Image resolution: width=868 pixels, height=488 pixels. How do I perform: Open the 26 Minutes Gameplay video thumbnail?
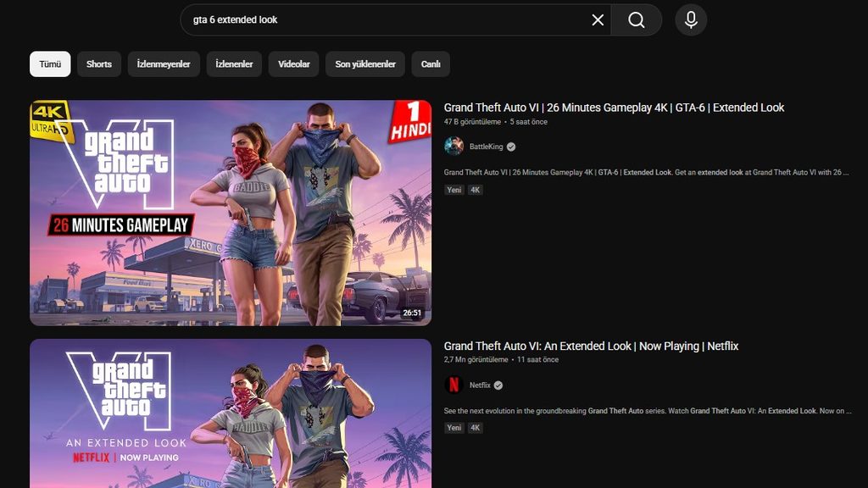click(x=231, y=213)
